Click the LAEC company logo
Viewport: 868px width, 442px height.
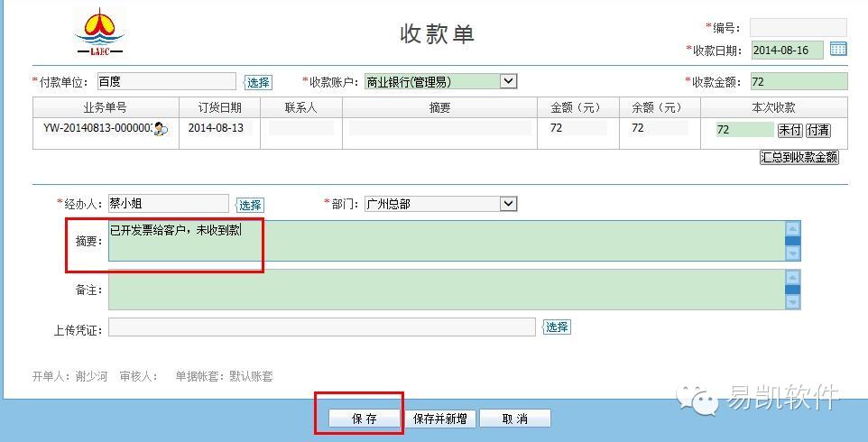100,32
